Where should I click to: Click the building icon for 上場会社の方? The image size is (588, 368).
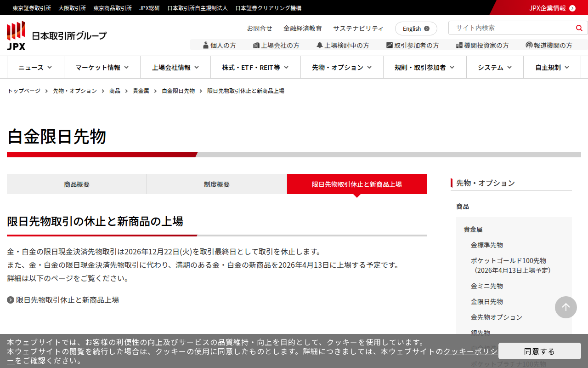(256, 45)
